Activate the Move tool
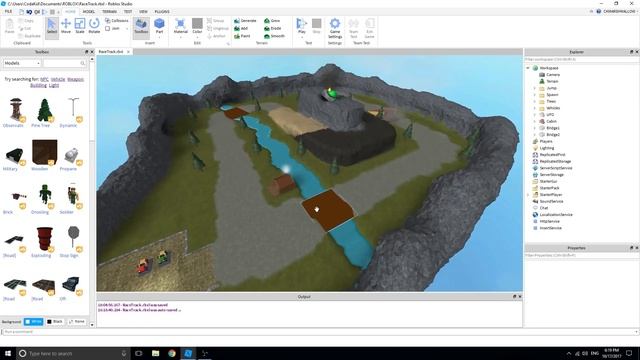Image resolution: width=640 pixels, height=360 pixels. [66, 26]
